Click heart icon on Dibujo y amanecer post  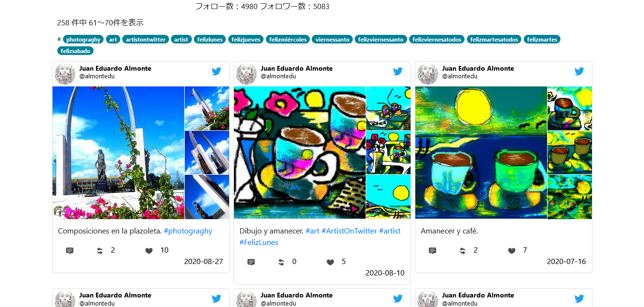[x=330, y=262]
